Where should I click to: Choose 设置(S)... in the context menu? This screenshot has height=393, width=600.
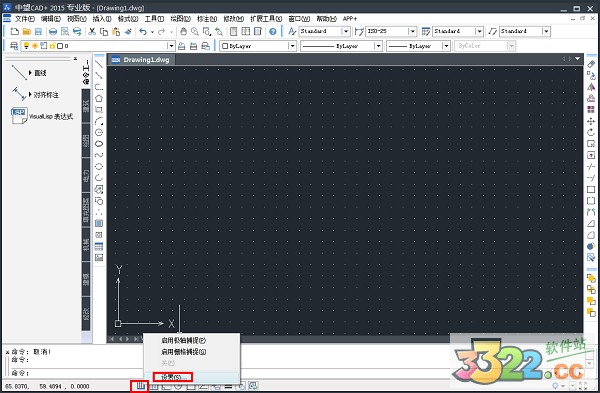pyautogui.click(x=173, y=377)
